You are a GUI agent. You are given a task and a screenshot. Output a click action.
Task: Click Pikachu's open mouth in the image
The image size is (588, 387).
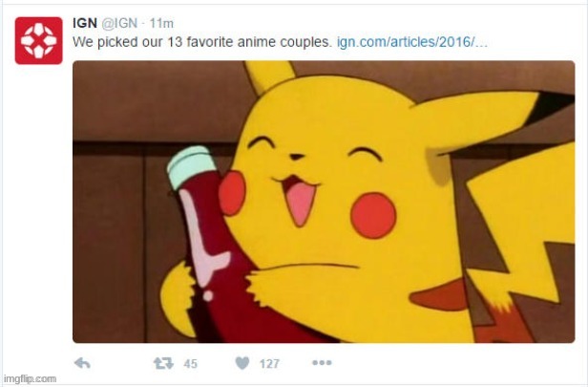(x=298, y=199)
